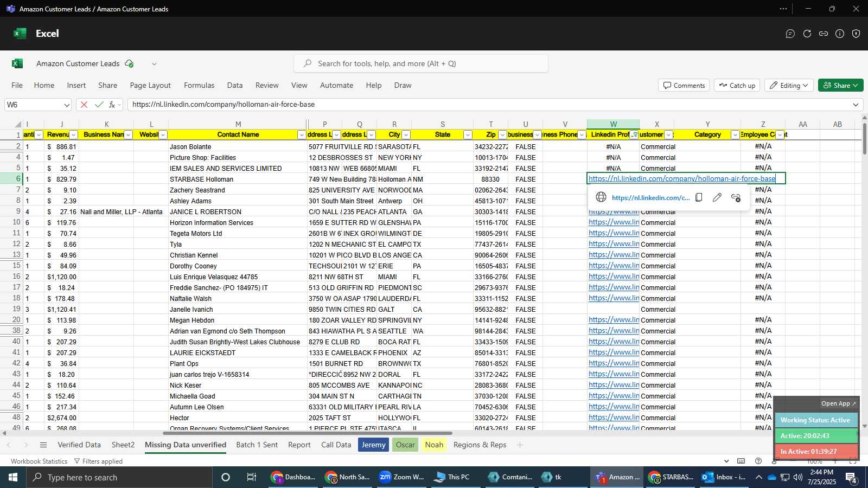Screen dimensions: 868x488
Task: Open the file name options chevron
Action: pos(154,64)
